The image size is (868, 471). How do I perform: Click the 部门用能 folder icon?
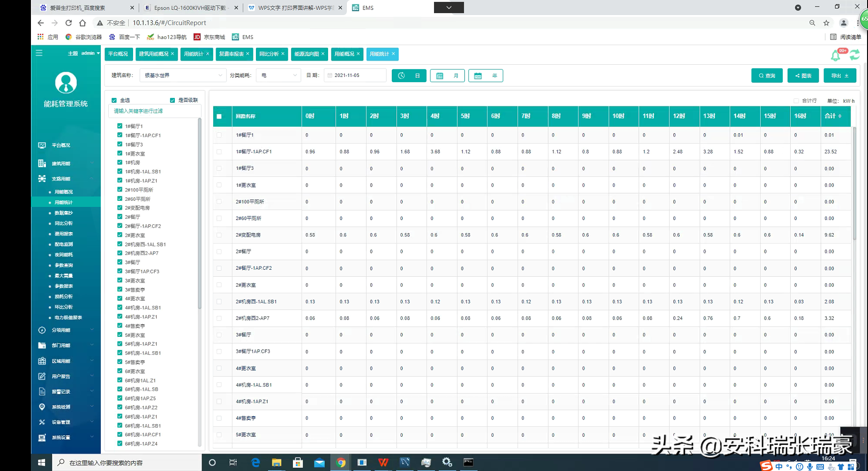tap(42, 345)
